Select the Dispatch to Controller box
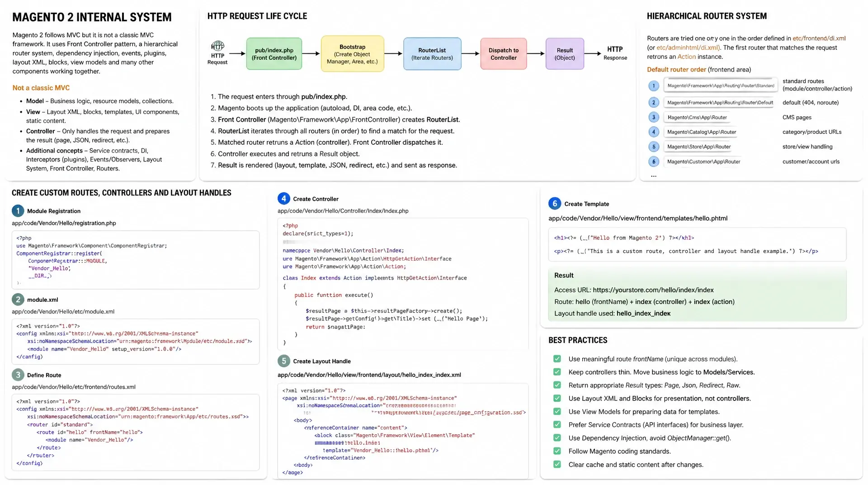 click(504, 54)
